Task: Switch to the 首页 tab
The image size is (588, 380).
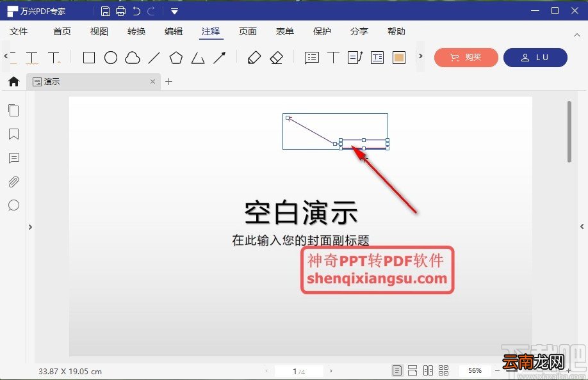Action: pyautogui.click(x=62, y=31)
